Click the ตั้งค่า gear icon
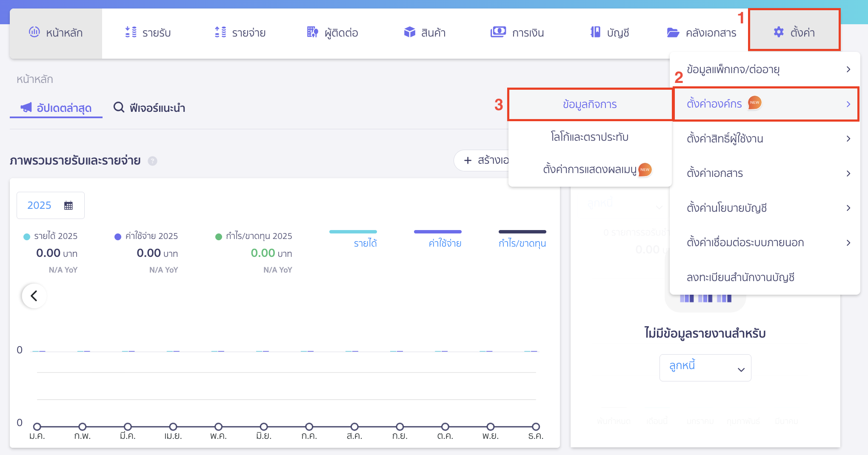Image resolution: width=868 pixels, height=455 pixels. pyautogui.click(x=778, y=32)
